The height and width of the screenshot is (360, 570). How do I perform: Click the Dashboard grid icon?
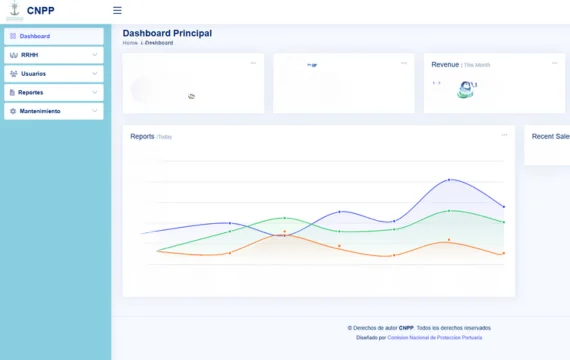(13, 36)
